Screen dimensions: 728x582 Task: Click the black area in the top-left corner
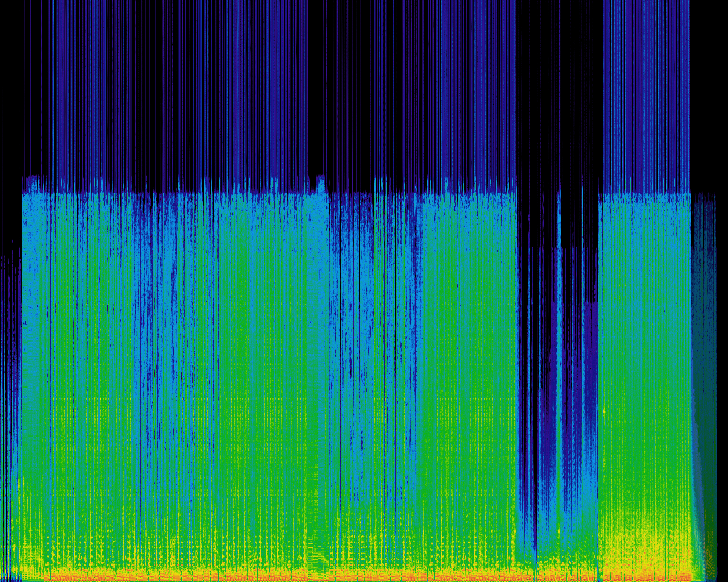pos(17,85)
